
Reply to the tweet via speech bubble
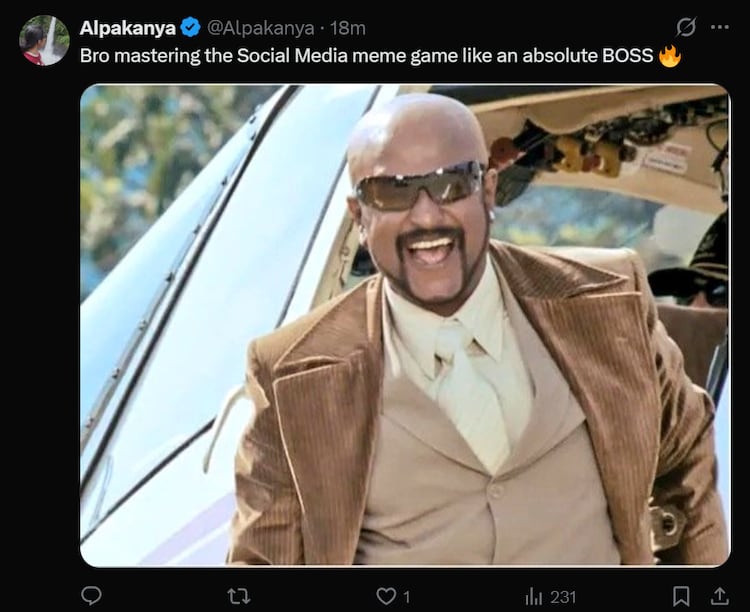[x=91, y=596]
